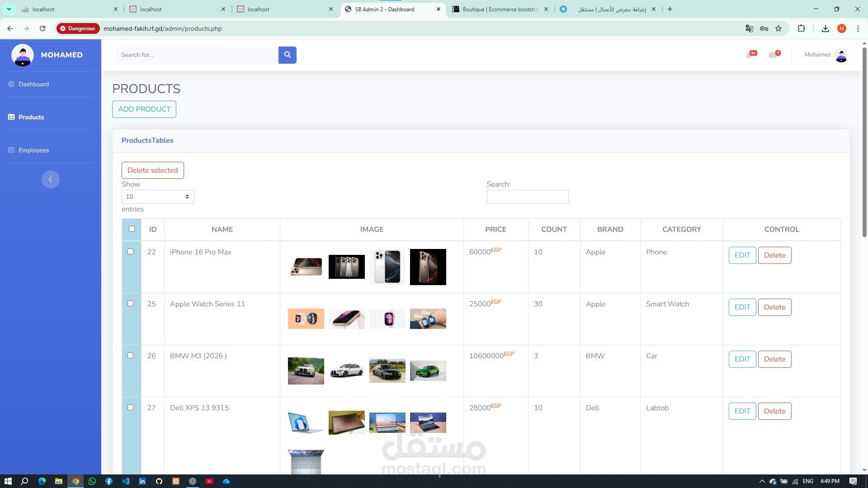Open taskbar search magnifier
This screenshot has height=488, width=868.
pos(25,481)
